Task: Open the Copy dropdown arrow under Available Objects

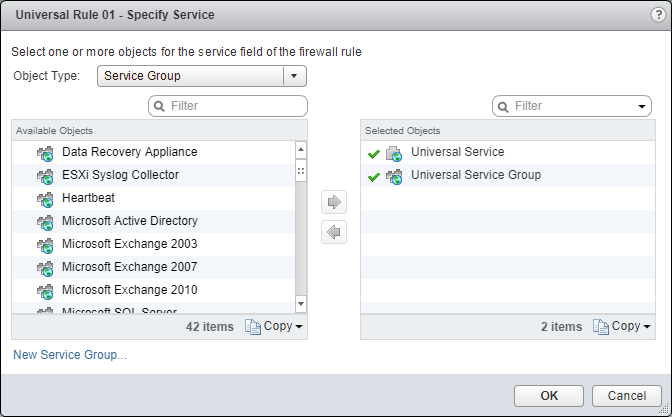Action: click(299, 327)
